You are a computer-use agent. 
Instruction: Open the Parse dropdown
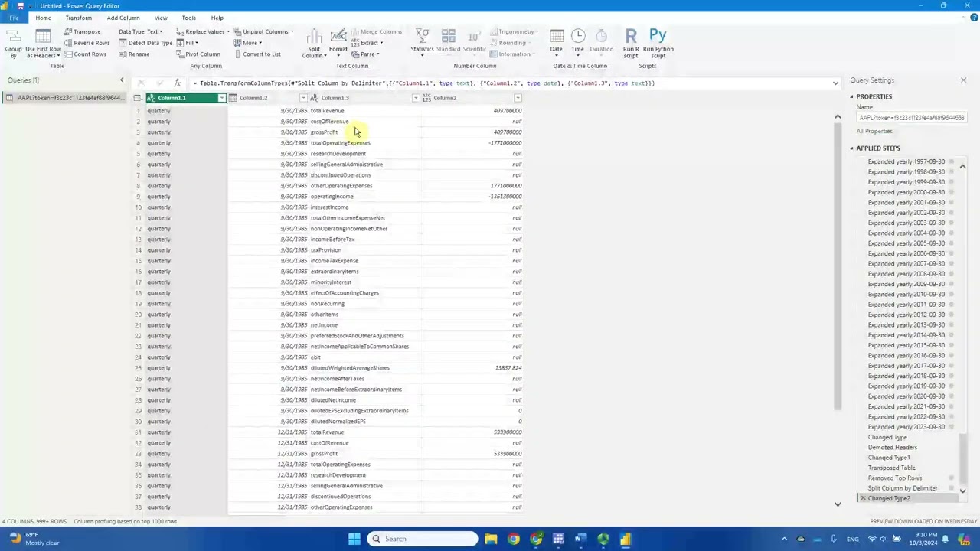coord(365,54)
